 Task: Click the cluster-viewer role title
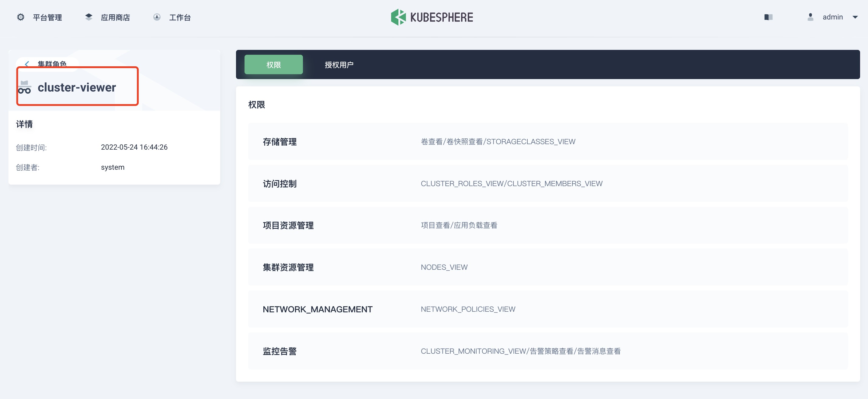click(77, 87)
